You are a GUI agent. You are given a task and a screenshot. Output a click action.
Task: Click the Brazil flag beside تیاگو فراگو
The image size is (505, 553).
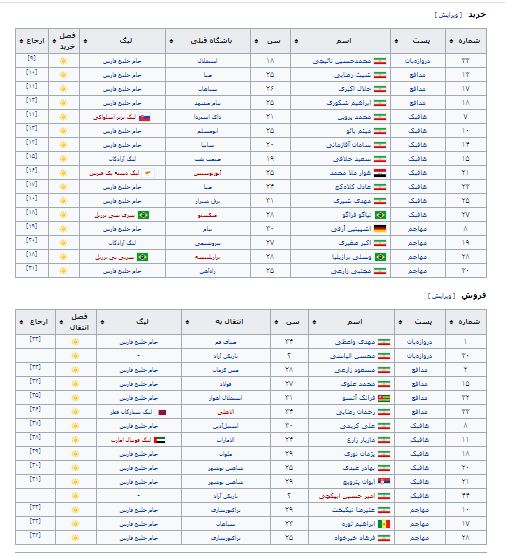point(380,215)
